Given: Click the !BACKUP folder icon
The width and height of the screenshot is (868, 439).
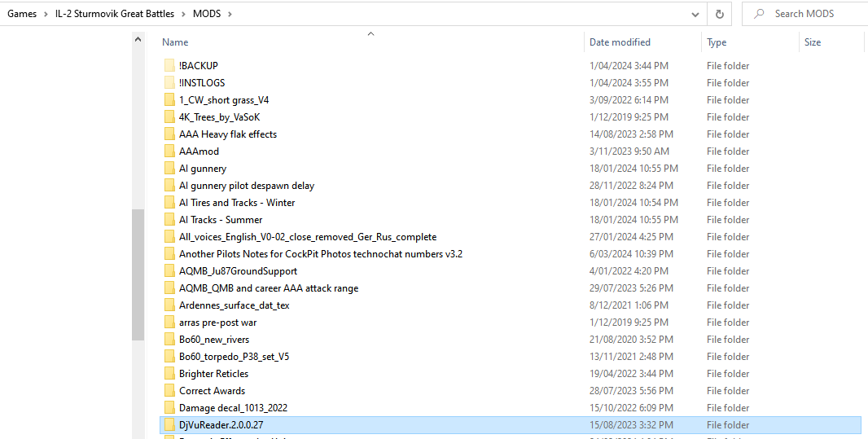Looking at the screenshot, I should [169, 66].
